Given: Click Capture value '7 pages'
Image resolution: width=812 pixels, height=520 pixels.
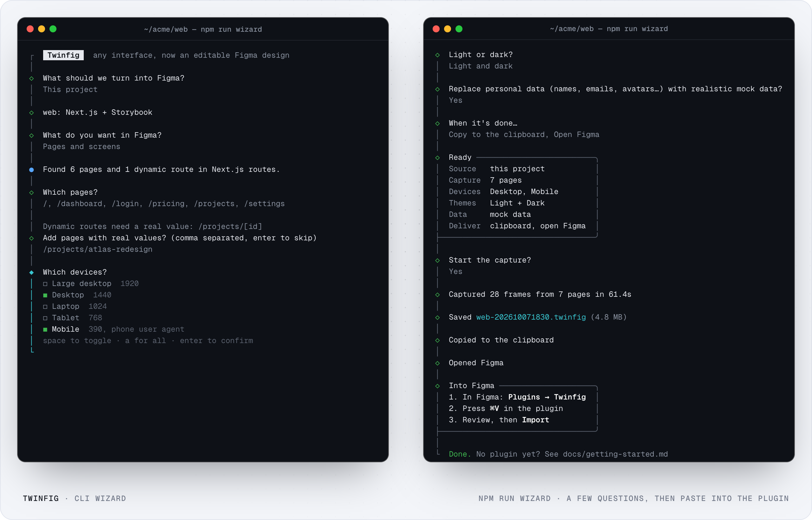Looking at the screenshot, I should pos(506,180).
